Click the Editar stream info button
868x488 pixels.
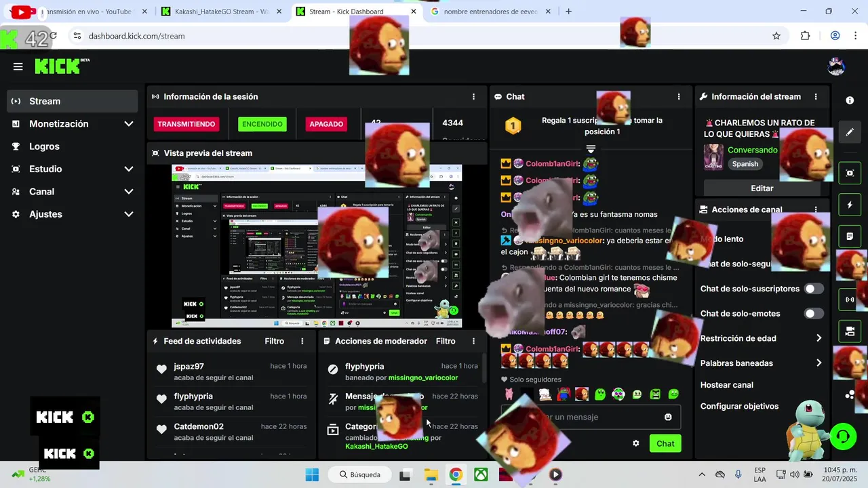click(762, 188)
